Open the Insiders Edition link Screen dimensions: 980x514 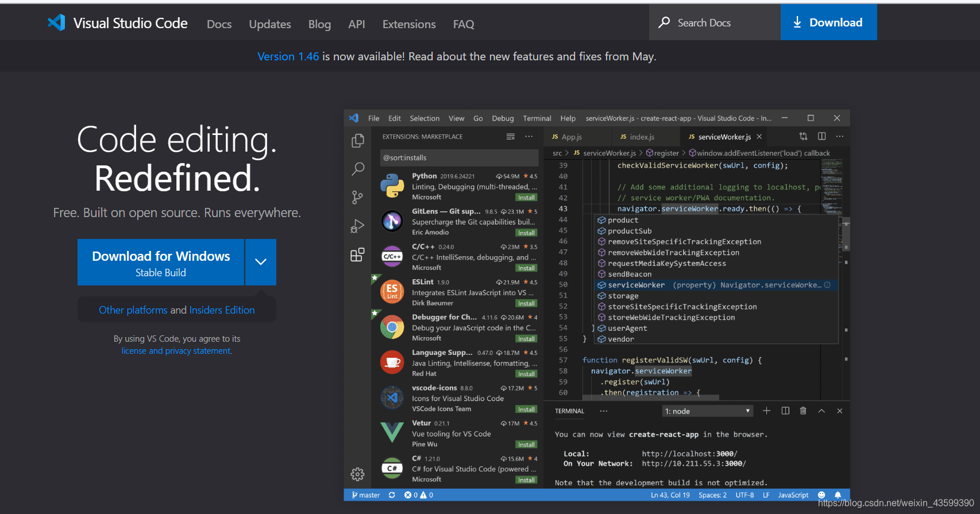[x=222, y=310]
